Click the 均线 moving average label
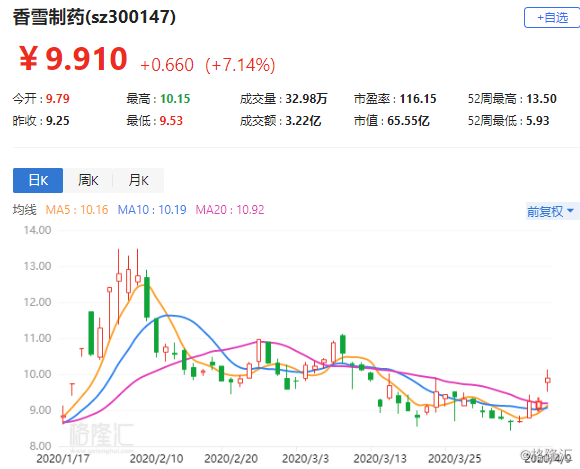 24,210
